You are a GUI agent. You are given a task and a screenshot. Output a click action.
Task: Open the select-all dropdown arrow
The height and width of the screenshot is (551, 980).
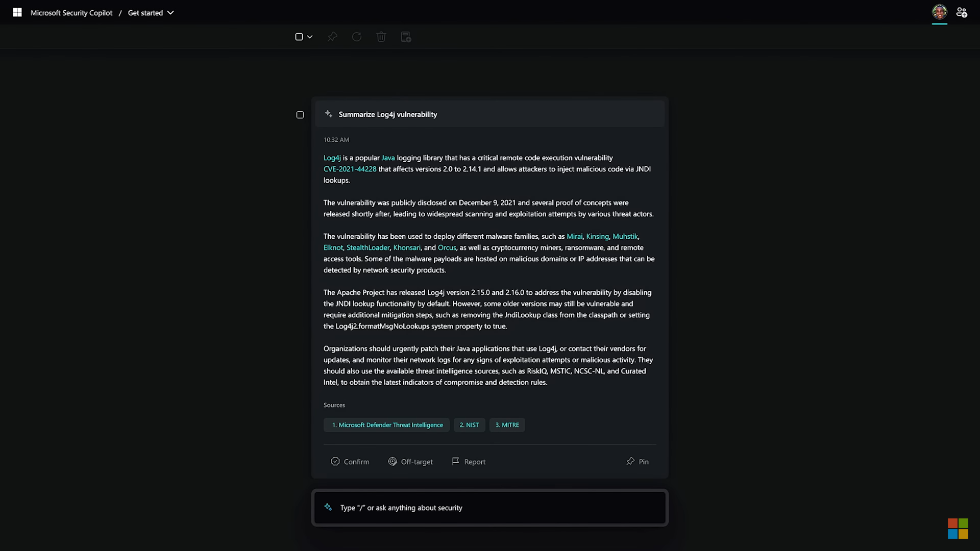[x=310, y=37]
